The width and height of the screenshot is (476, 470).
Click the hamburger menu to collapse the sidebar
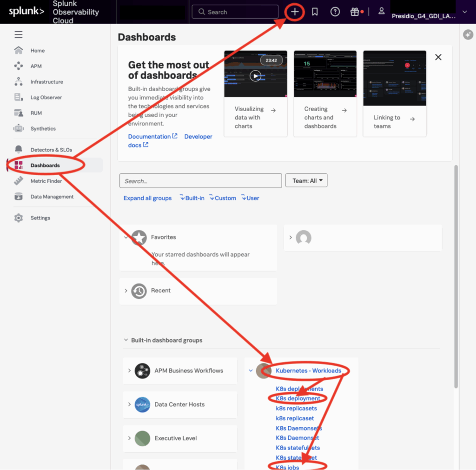tap(18, 34)
